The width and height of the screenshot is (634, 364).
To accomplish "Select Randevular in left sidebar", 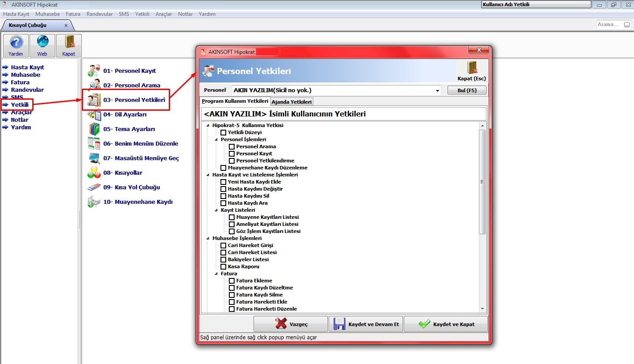I will pyautogui.click(x=27, y=90).
